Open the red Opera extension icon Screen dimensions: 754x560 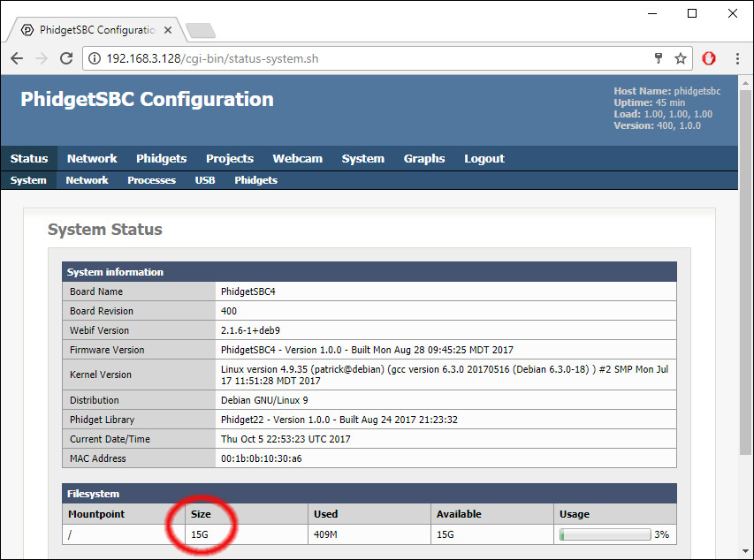click(x=709, y=58)
